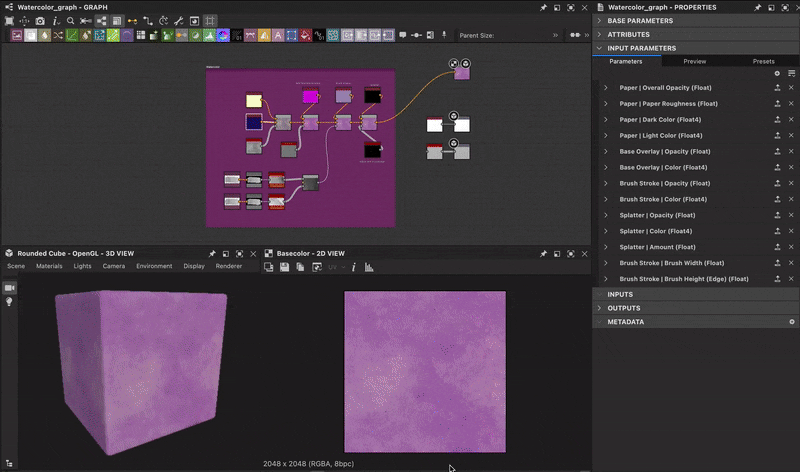Switch to the Presets tab
800x472 pixels.
[x=763, y=61]
